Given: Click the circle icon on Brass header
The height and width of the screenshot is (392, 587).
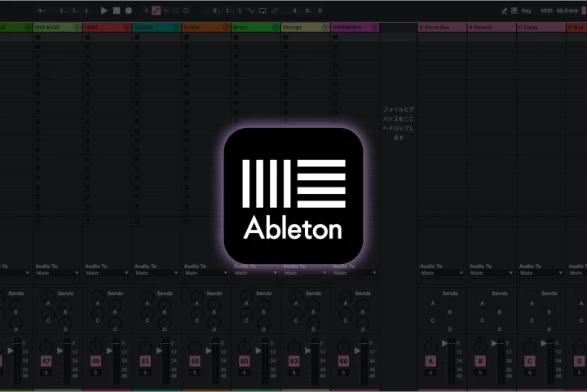Looking at the screenshot, I should (276, 28).
